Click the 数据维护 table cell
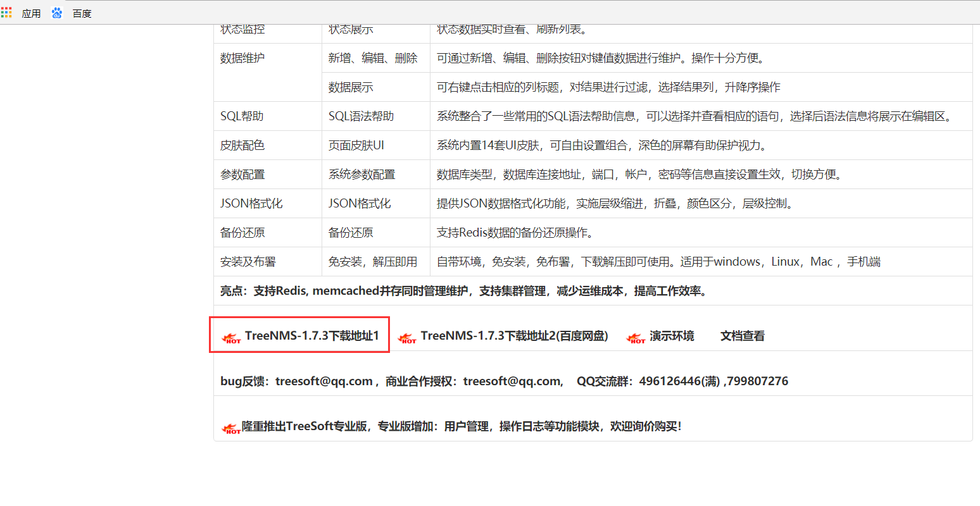This screenshot has width=980, height=506. (x=268, y=73)
